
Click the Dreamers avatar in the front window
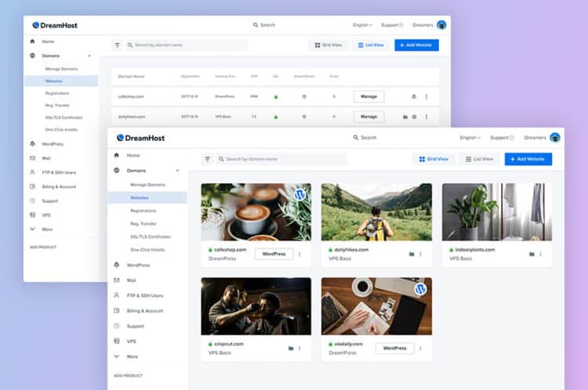[555, 138]
